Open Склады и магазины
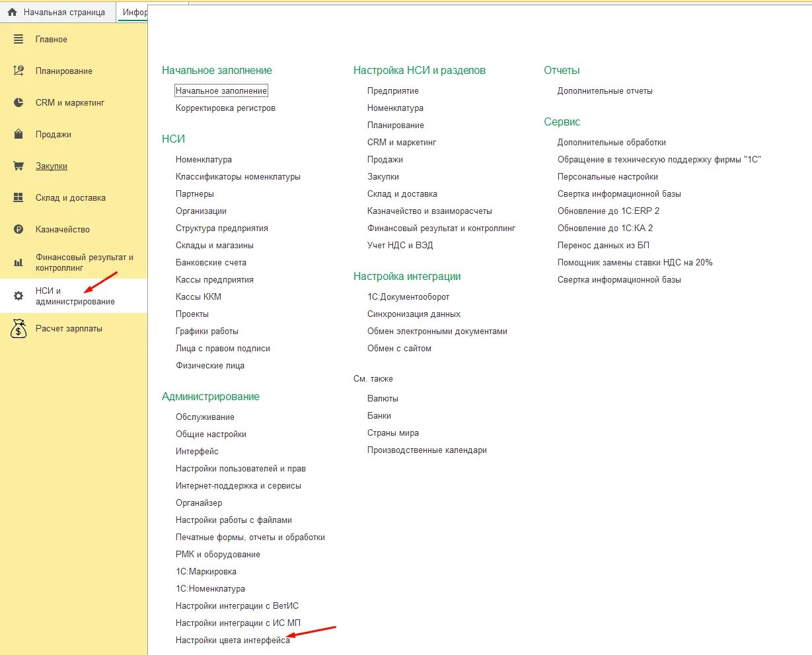Viewport: 812px width, 655px height. coord(215,246)
